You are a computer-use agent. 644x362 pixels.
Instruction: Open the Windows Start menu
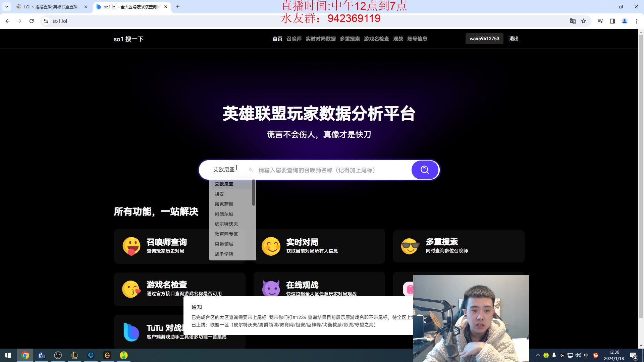tap(8, 355)
